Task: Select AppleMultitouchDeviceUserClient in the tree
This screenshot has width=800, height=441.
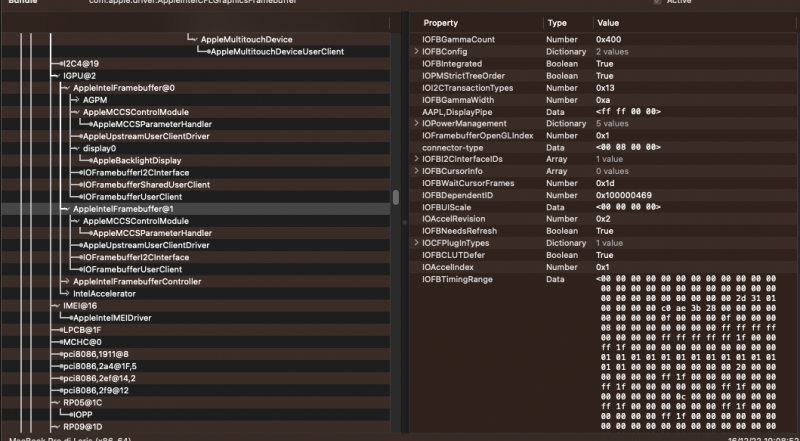Action: [x=277, y=52]
